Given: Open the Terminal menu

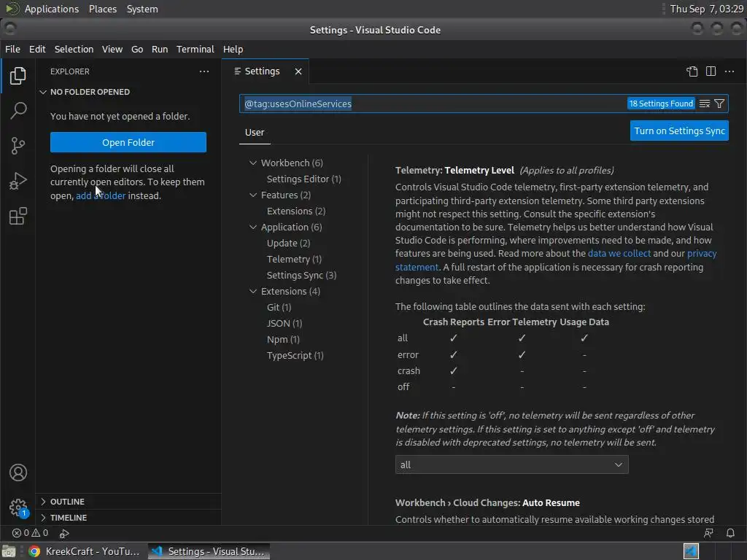Looking at the screenshot, I should 196,49.
